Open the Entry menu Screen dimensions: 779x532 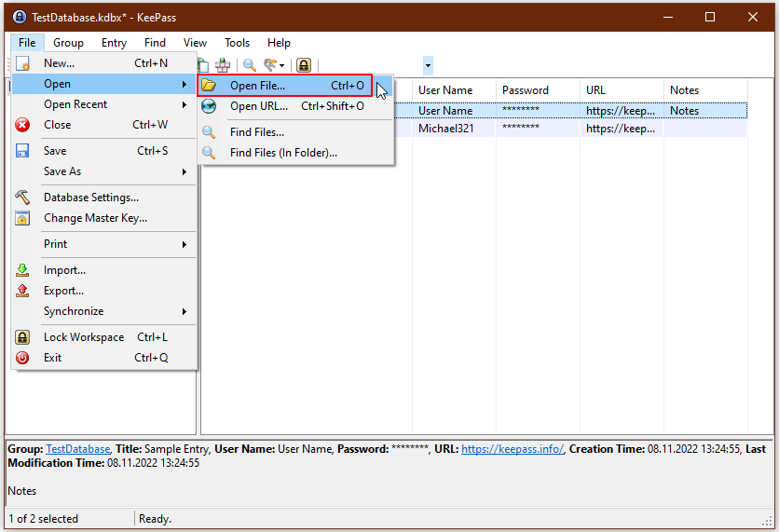coord(114,43)
